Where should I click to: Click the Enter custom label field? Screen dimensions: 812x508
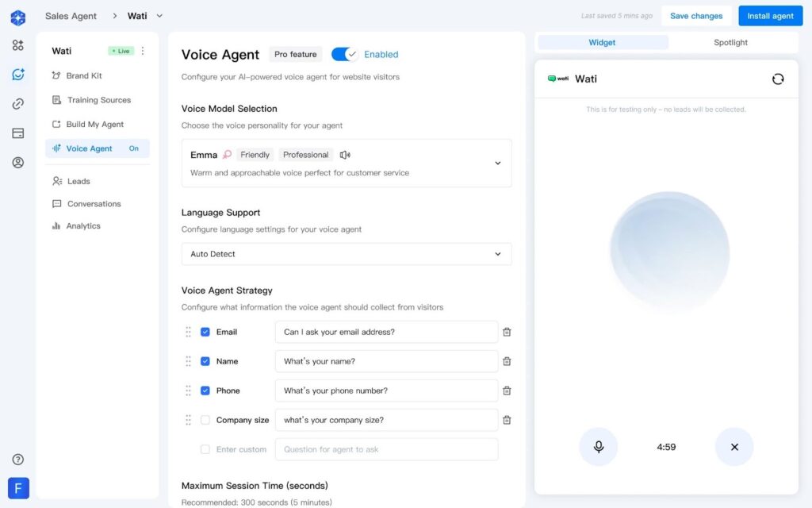click(241, 449)
